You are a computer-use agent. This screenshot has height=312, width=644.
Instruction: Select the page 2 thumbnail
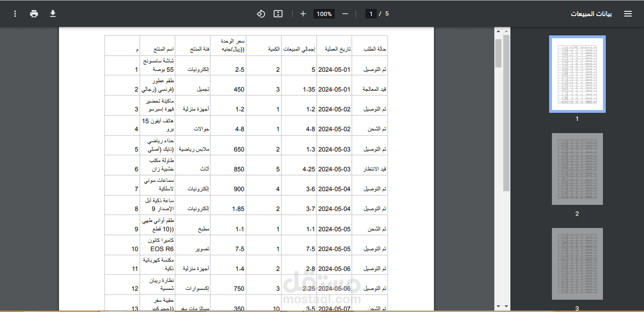point(576,169)
